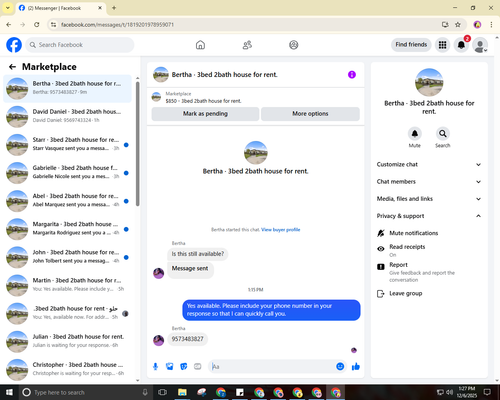
Task: Click More options button
Action: point(310,114)
